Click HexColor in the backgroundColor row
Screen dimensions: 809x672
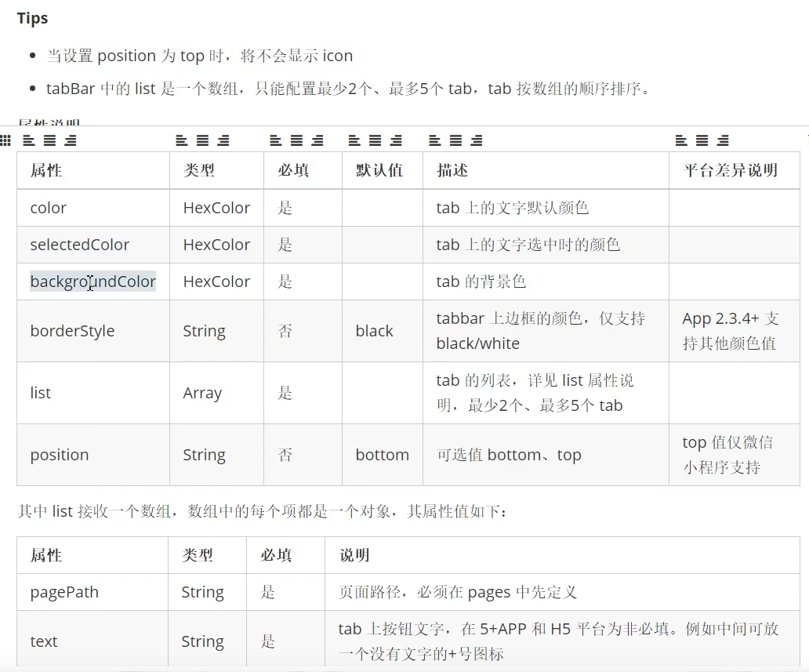[216, 282]
